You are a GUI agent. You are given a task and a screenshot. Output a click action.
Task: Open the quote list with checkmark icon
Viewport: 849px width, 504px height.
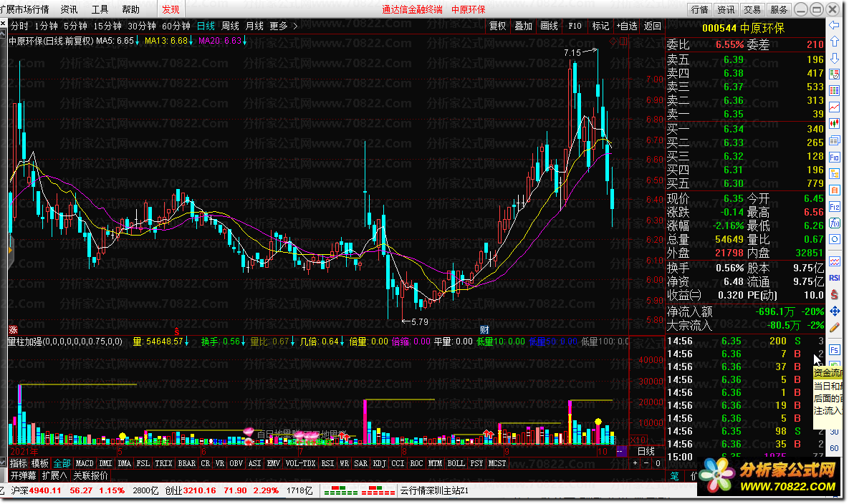(835, 74)
